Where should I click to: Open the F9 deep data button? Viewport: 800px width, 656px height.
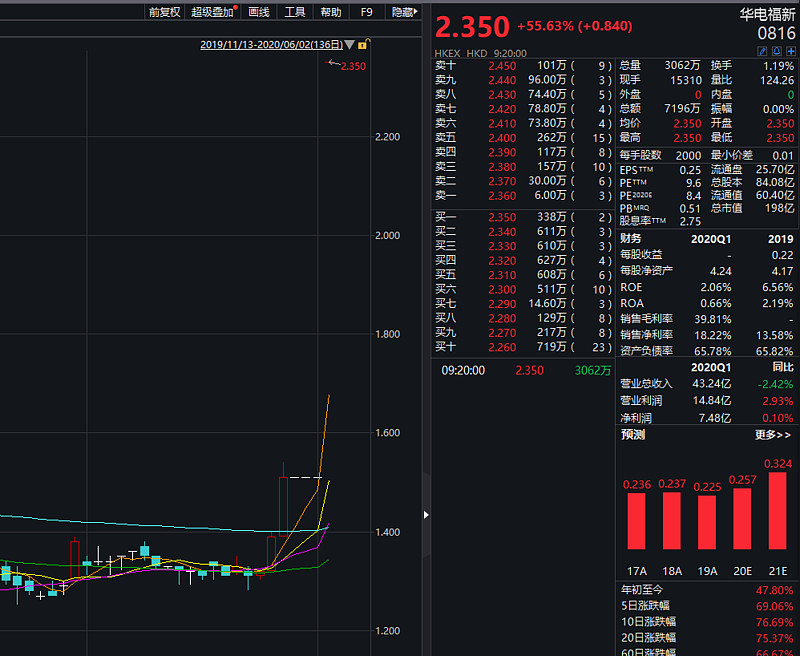366,12
